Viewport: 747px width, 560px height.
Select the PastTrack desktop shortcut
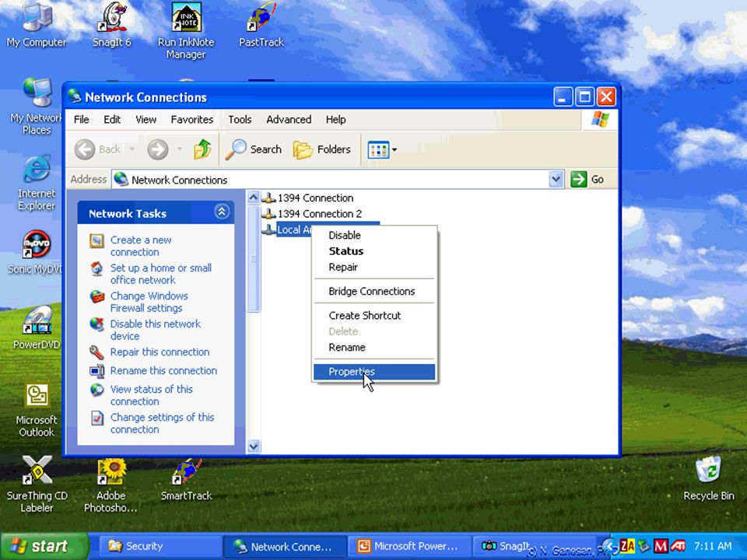[261, 25]
